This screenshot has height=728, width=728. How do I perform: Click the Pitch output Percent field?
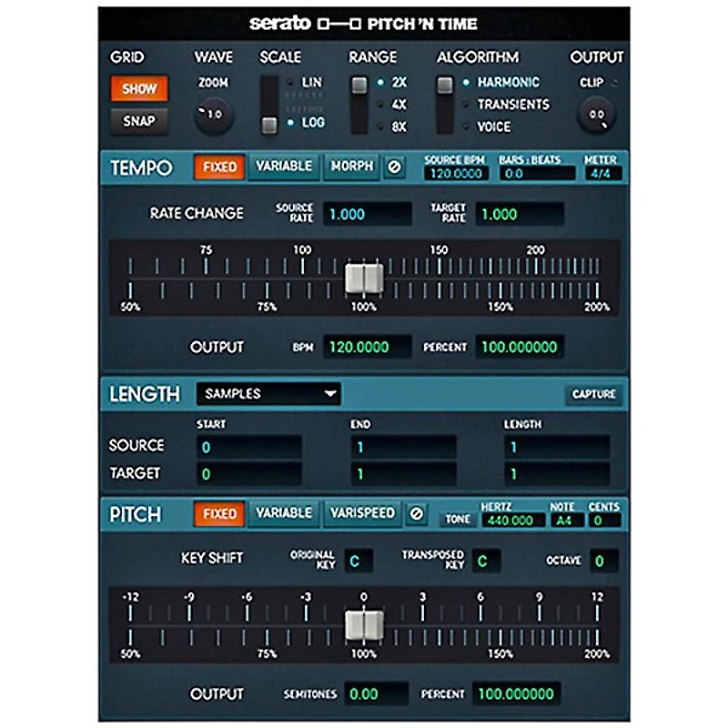516,693
